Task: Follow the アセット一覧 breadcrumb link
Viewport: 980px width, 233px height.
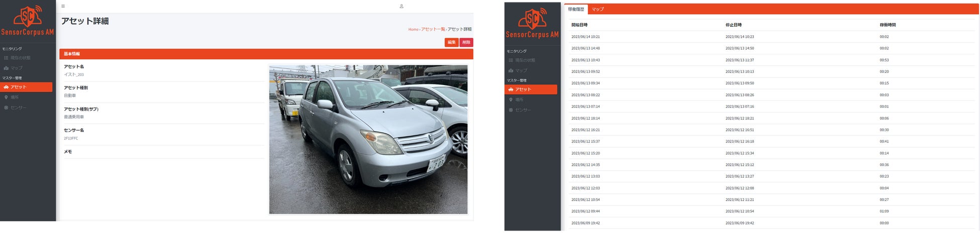Action: 433,29
